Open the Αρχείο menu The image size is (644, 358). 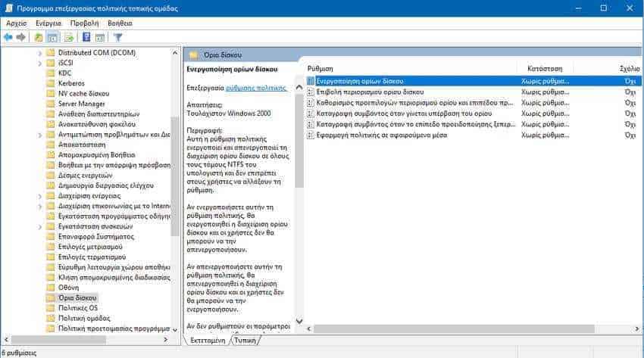(17, 23)
